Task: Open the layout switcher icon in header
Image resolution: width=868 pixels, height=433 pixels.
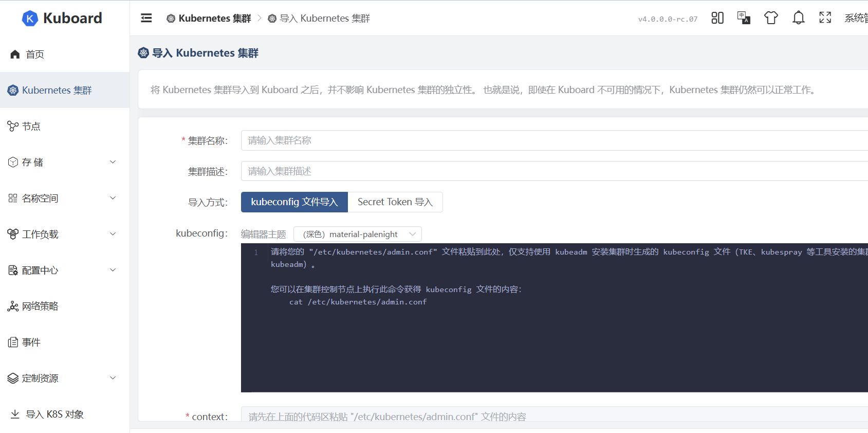Action: point(717,18)
